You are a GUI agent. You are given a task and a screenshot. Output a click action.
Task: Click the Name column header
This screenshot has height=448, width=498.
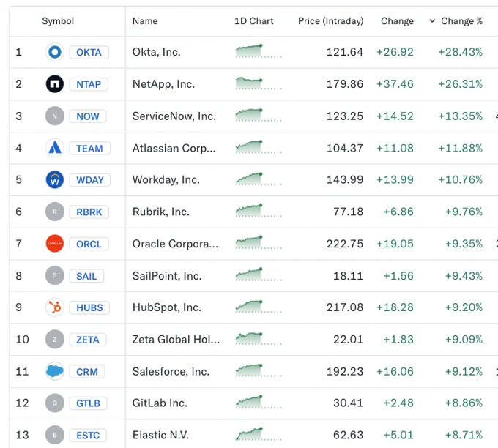(x=145, y=21)
